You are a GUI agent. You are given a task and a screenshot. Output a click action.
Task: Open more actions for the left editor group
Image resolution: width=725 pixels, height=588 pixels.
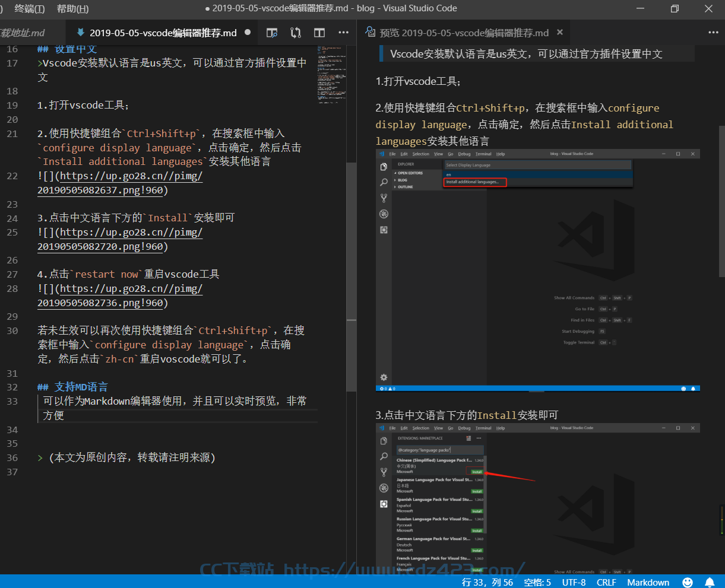pyautogui.click(x=343, y=33)
